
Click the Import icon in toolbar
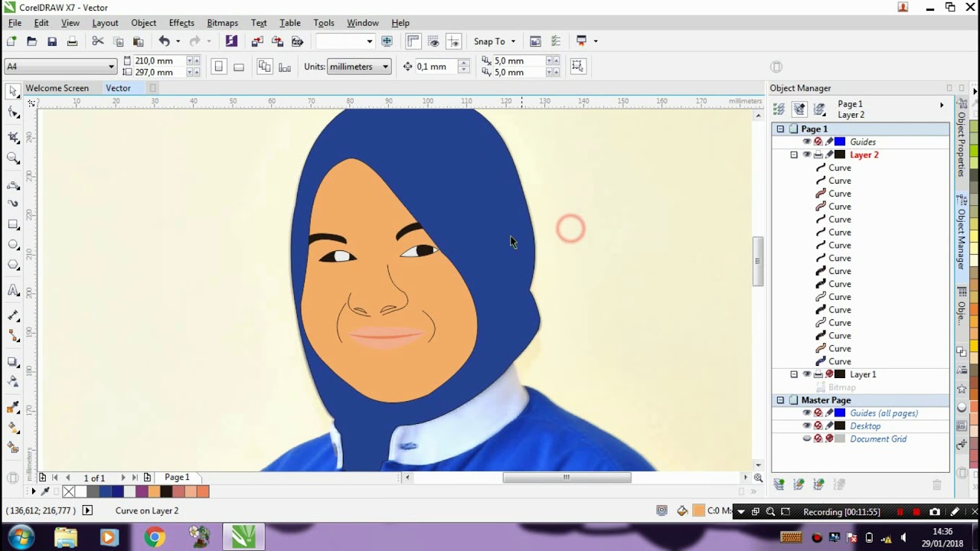click(257, 41)
